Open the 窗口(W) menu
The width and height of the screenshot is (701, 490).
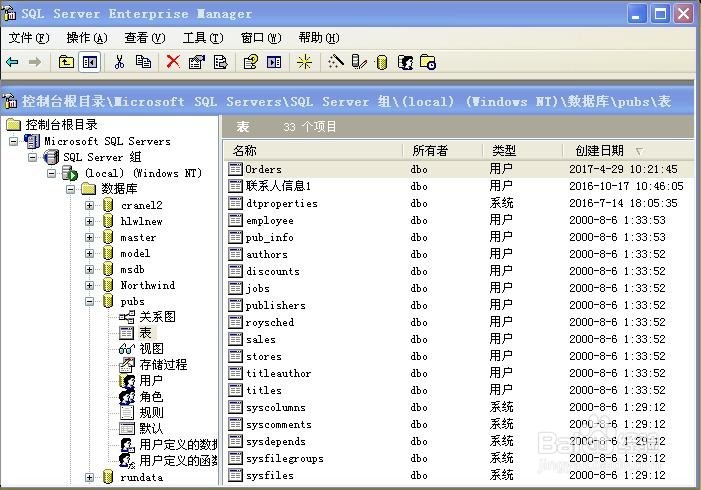(261, 38)
